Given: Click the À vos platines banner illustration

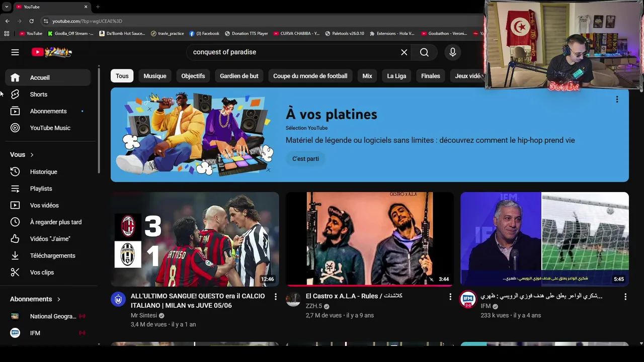Looking at the screenshot, I should (195, 135).
